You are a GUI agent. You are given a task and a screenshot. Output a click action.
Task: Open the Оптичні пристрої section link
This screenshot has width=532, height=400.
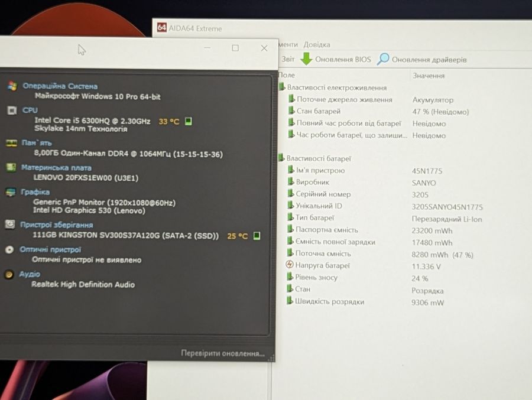pyautogui.click(x=51, y=250)
